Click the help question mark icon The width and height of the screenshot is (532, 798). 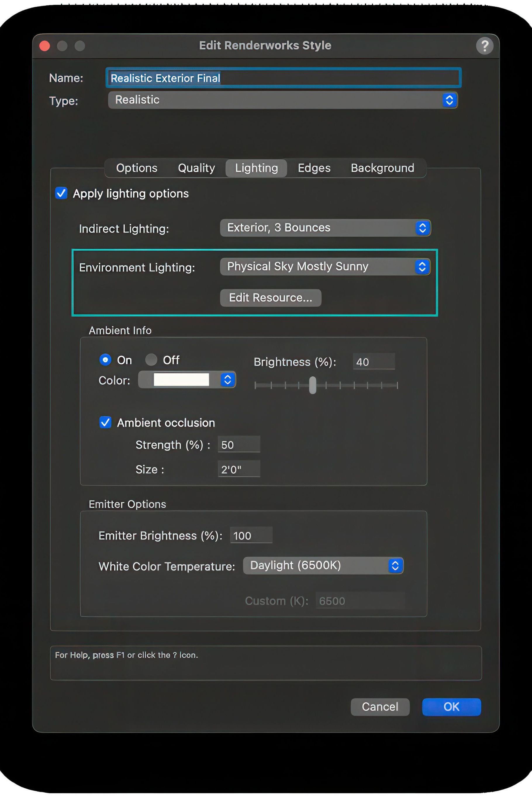(x=485, y=46)
